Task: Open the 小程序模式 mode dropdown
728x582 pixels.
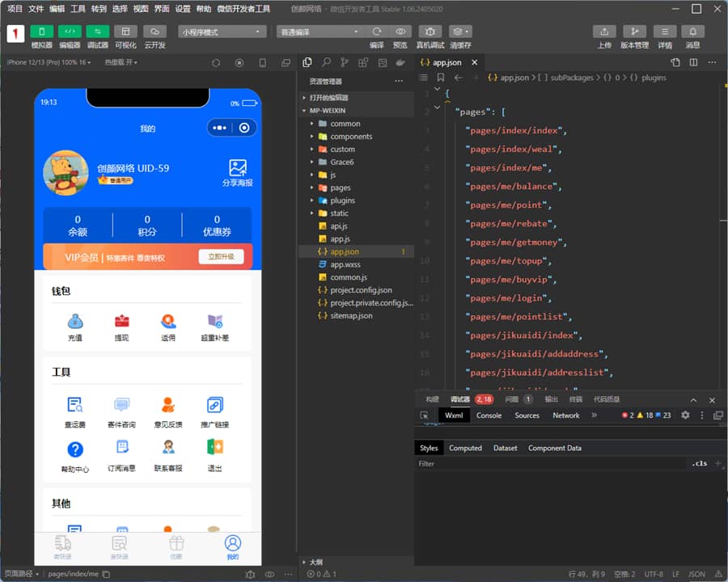Action: (222, 32)
